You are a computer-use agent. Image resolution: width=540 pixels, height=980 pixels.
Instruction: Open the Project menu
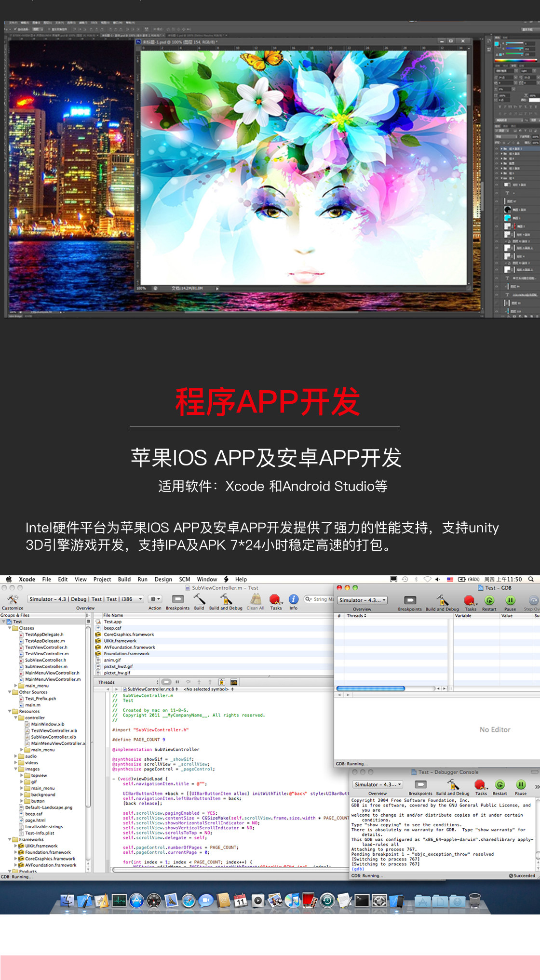pyautogui.click(x=102, y=579)
